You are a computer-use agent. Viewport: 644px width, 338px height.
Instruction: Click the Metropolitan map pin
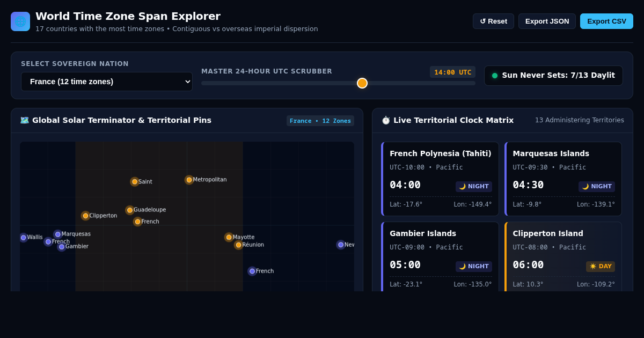[x=189, y=180]
